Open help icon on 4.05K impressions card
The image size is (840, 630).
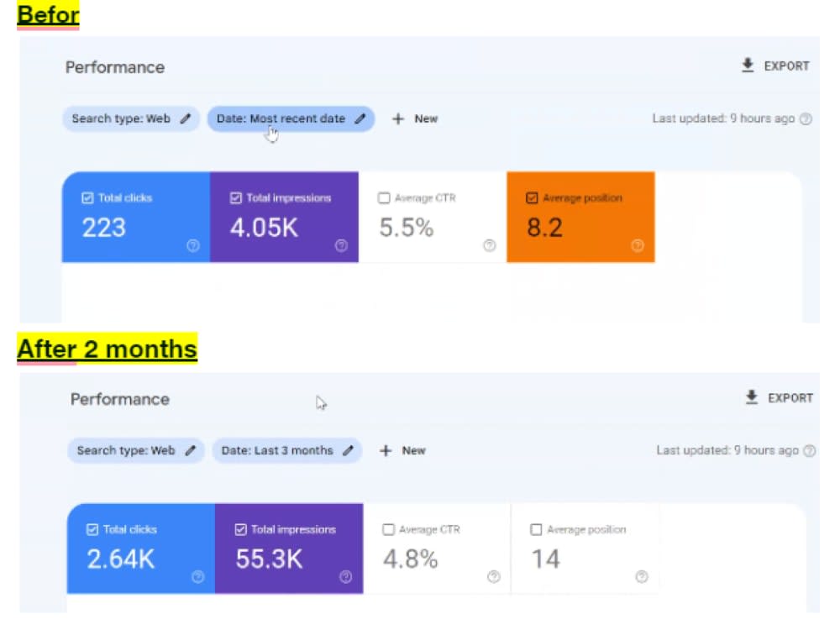pos(341,245)
